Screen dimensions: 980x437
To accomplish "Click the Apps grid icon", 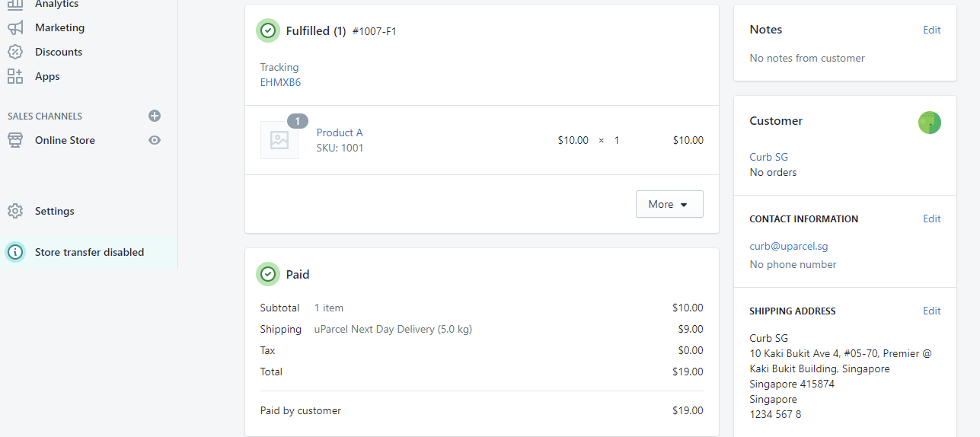I will pyautogui.click(x=15, y=76).
